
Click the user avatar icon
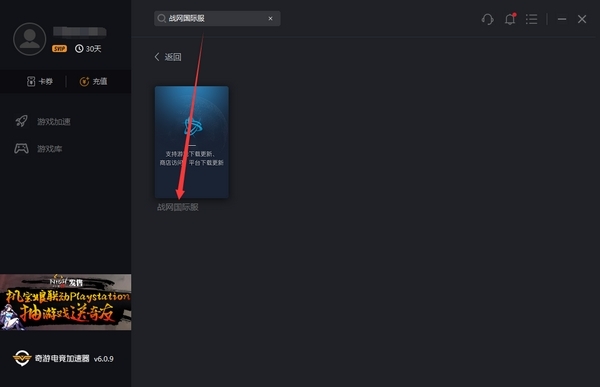[29, 39]
